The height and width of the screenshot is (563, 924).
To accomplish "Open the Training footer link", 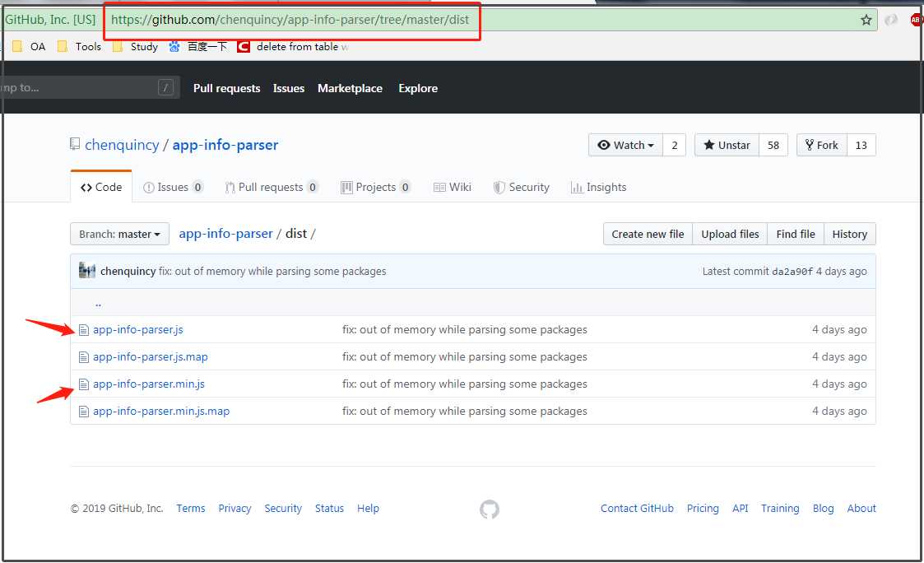I will 780,509.
